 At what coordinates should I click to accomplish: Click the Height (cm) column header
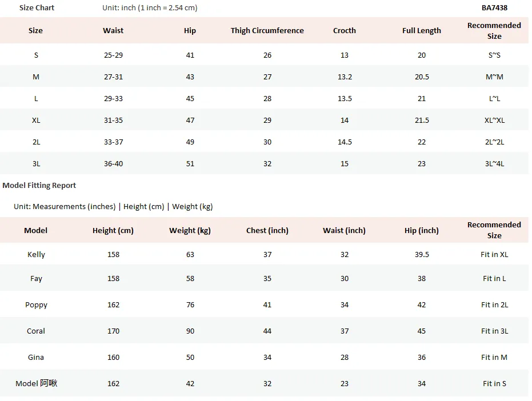point(113,230)
